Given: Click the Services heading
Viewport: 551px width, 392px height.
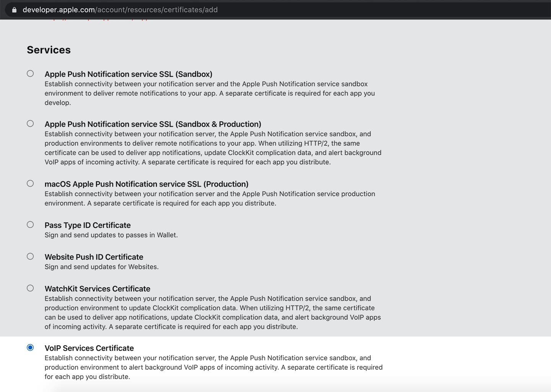Looking at the screenshot, I should (49, 50).
